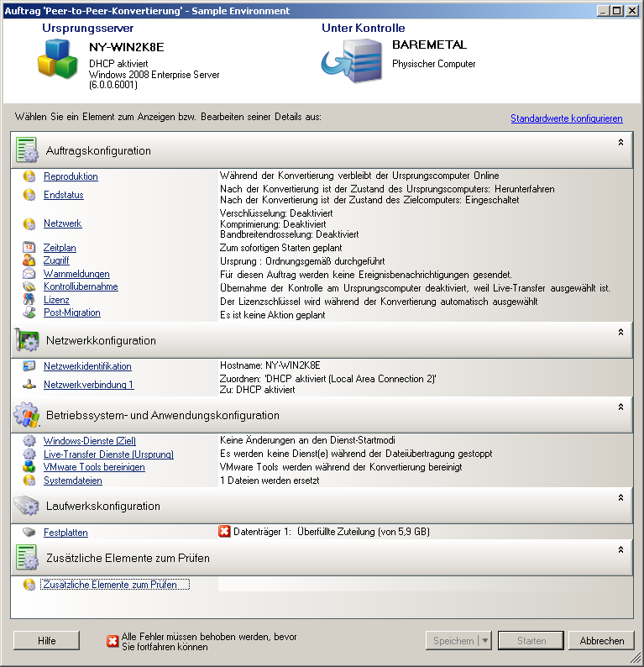The image size is (644, 667).
Task: Click the Warnmeldungen envelope icon
Action: point(29,274)
